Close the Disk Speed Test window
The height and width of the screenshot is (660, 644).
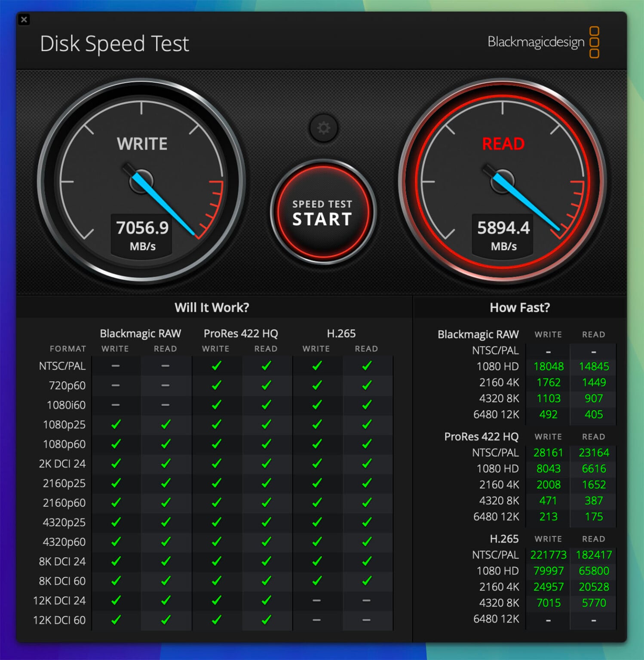coord(25,20)
